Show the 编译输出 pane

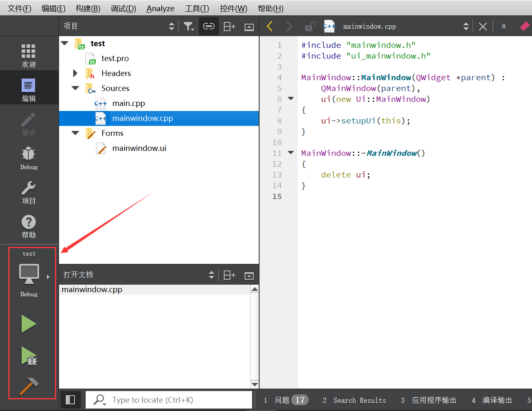pos(492,400)
